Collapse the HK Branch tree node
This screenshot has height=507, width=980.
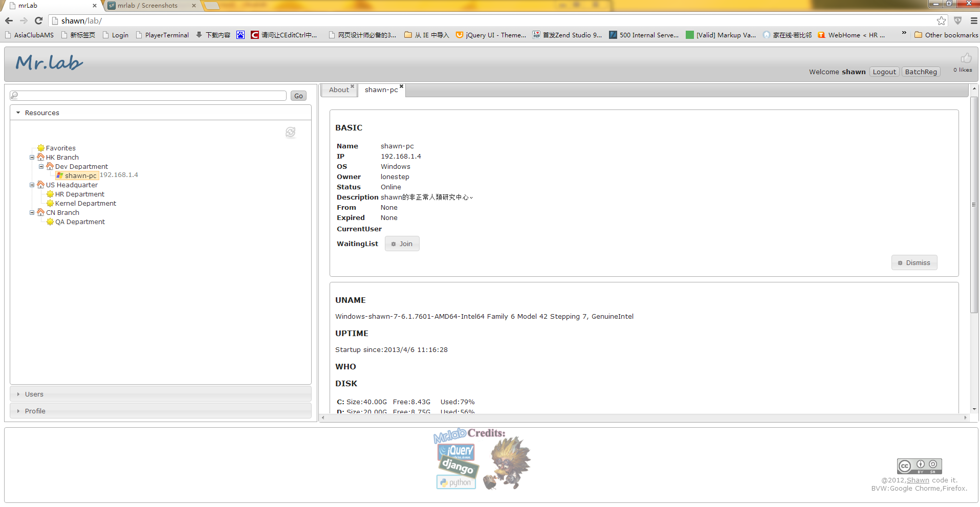32,157
